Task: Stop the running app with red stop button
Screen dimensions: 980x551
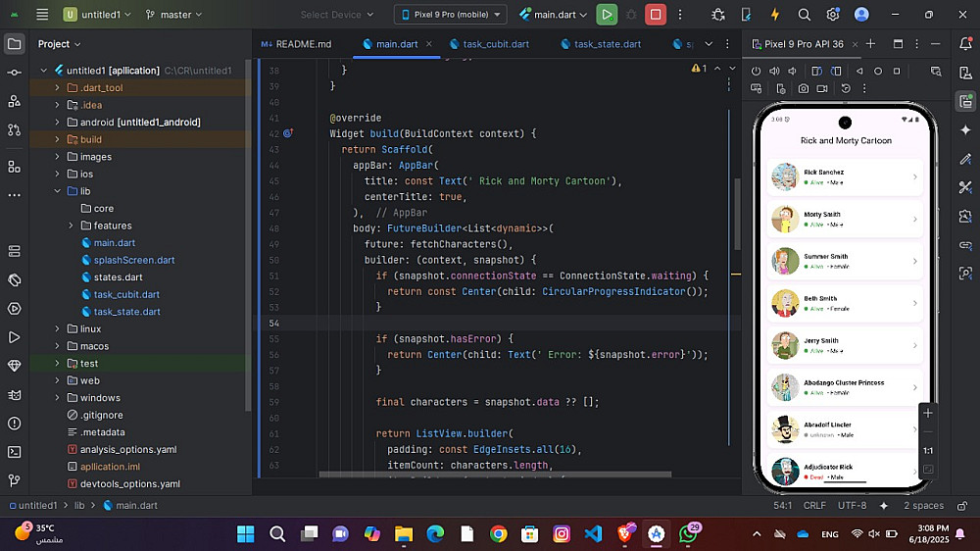Action: 656,15
